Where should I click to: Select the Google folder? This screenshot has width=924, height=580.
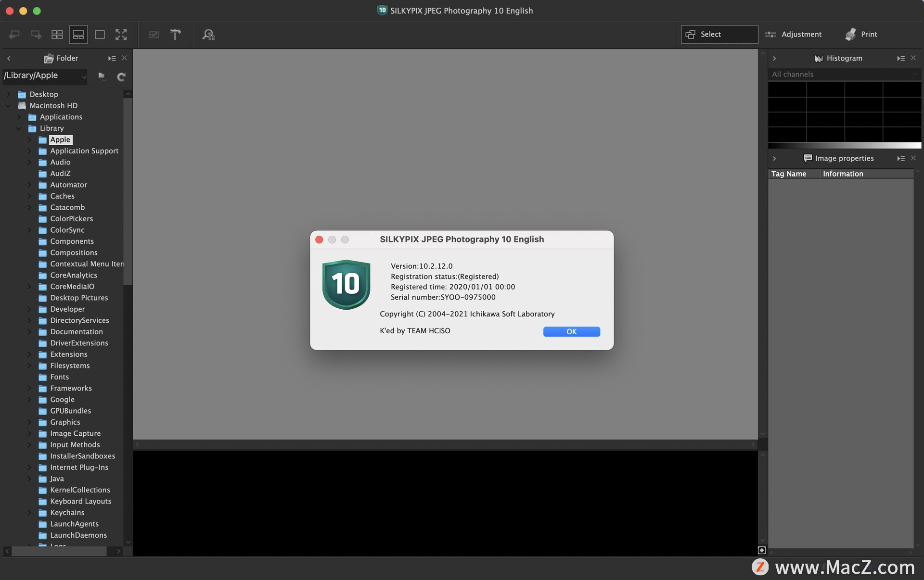tap(62, 399)
